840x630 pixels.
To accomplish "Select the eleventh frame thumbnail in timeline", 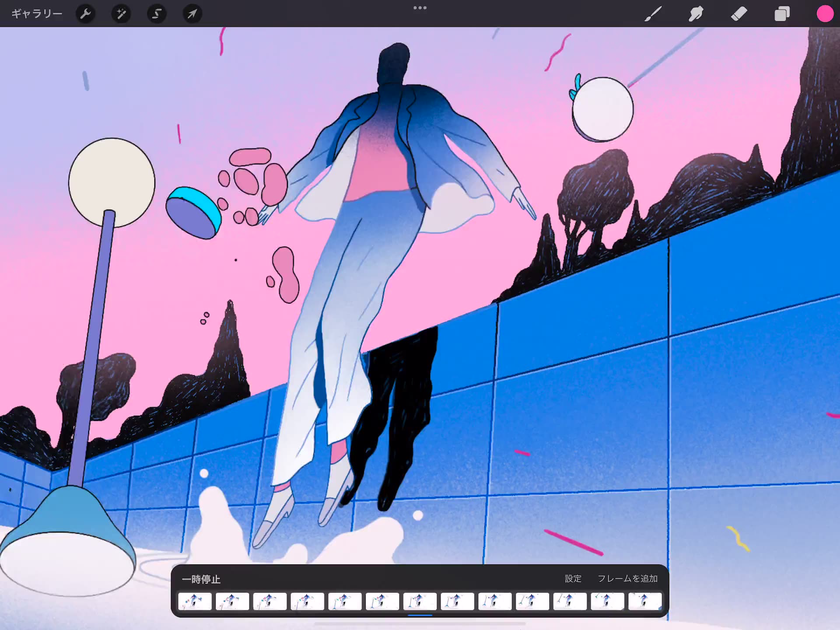I will click(x=570, y=602).
